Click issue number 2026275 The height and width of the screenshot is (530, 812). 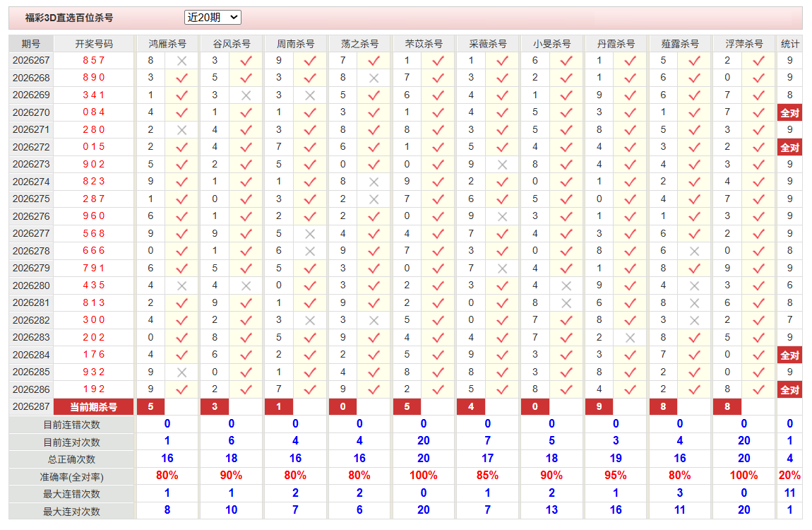point(31,199)
